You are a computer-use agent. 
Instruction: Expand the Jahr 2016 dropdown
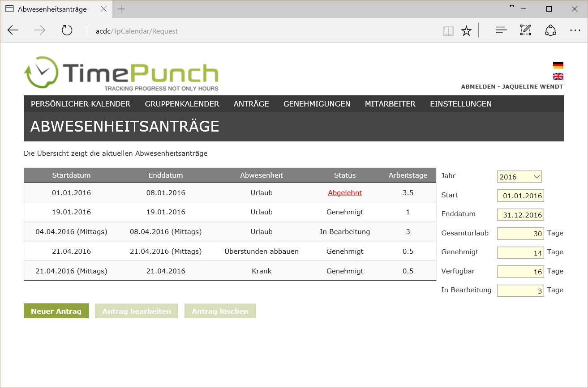pos(519,177)
